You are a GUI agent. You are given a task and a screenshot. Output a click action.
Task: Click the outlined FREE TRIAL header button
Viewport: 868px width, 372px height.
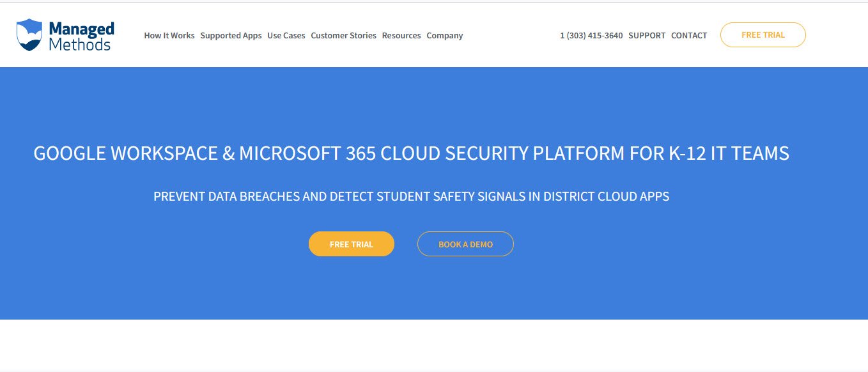pyautogui.click(x=763, y=35)
